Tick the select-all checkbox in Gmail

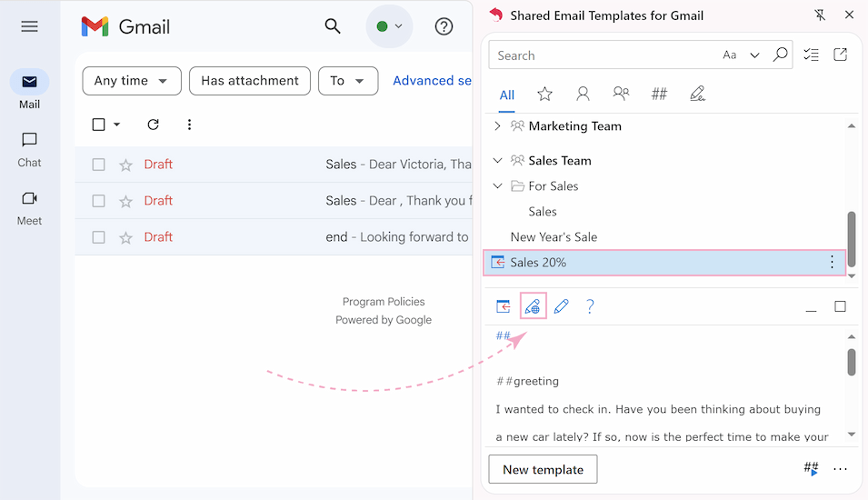98,125
